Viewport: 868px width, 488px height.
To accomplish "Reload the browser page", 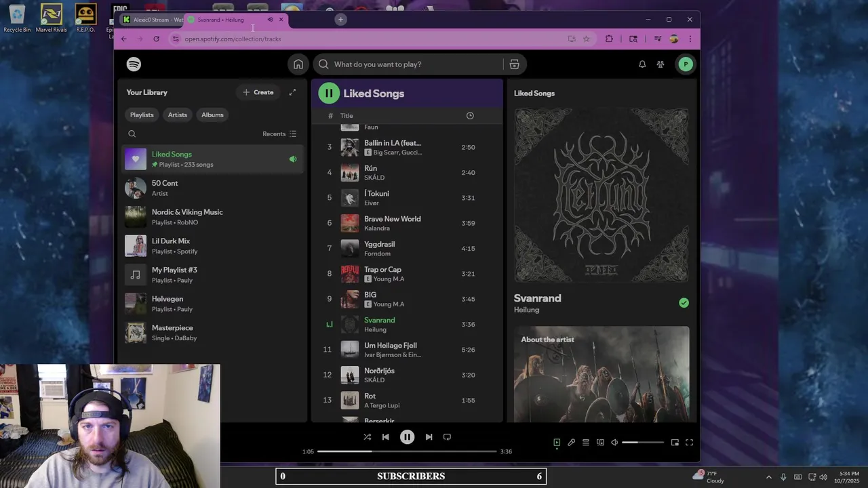I will point(156,39).
